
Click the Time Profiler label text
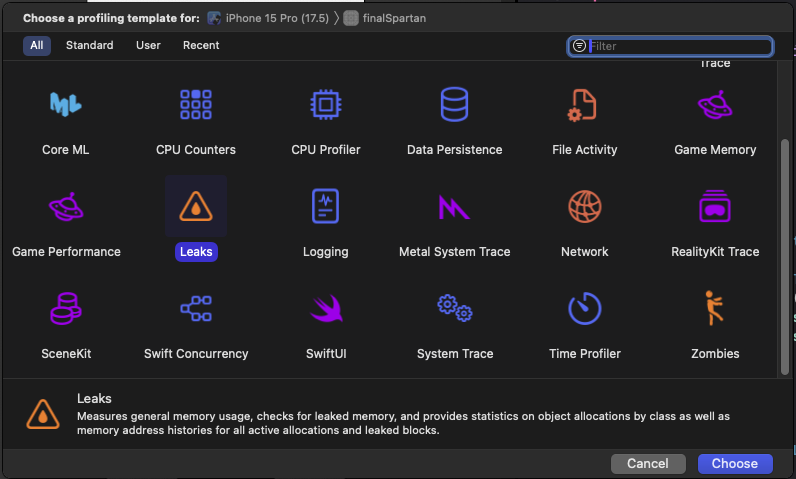[585, 354]
